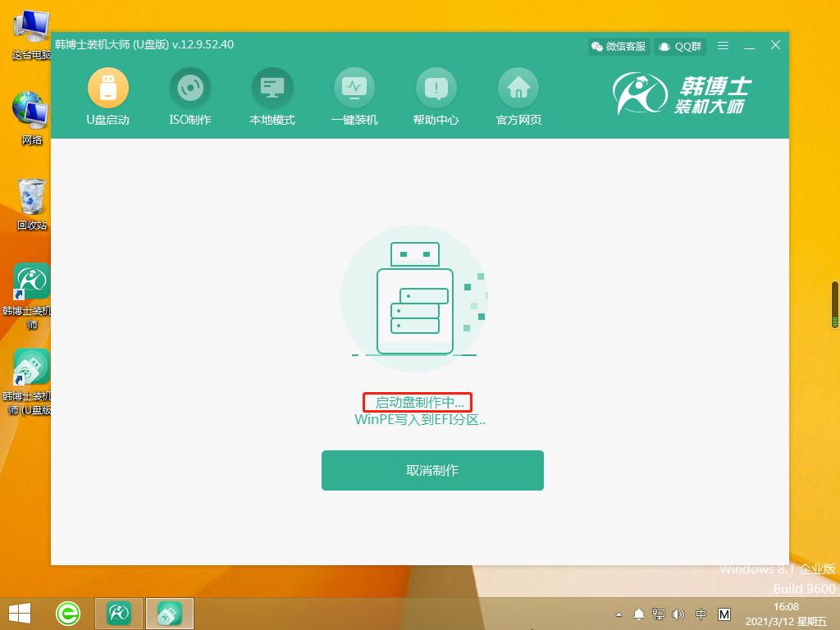
Task: Visit 官方网页 via its home icon
Action: pos(518,89)
